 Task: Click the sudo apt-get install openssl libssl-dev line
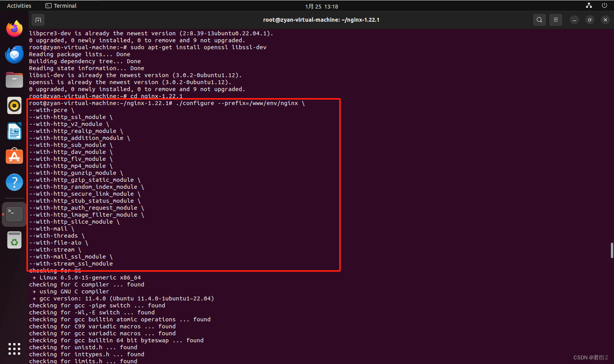click(148, 47)
